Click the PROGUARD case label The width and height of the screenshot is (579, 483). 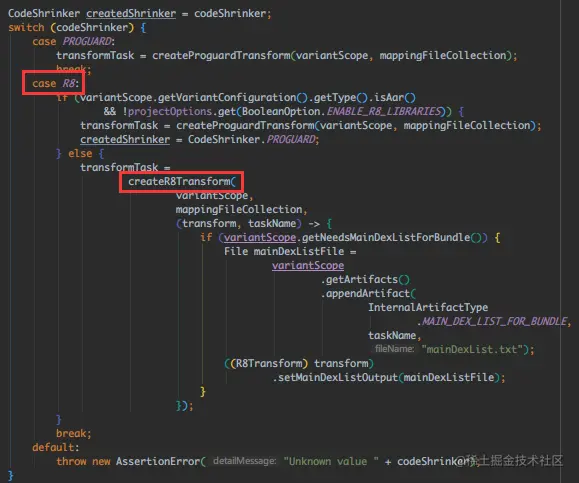87,41
